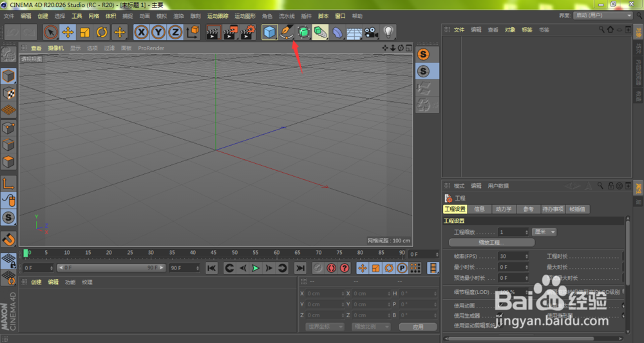Click the search icon in Object Manager
This screenshot has height=343, width=644.
click(601, 30)
